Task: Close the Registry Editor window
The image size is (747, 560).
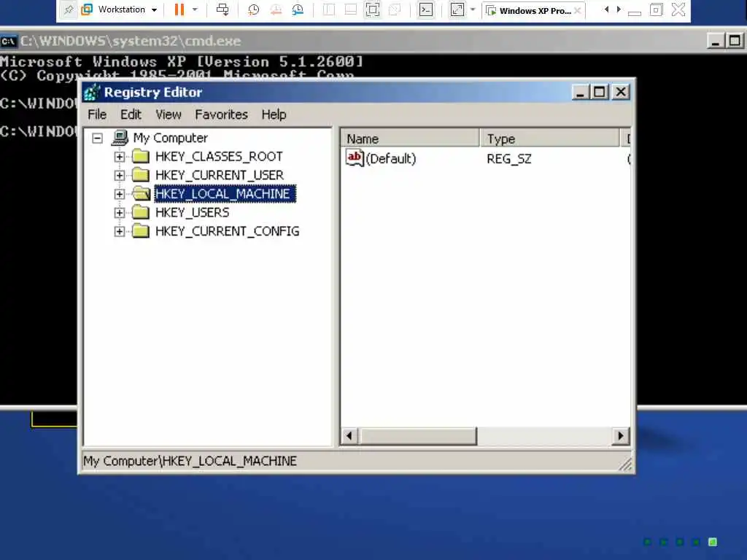Action: point(621,92)
